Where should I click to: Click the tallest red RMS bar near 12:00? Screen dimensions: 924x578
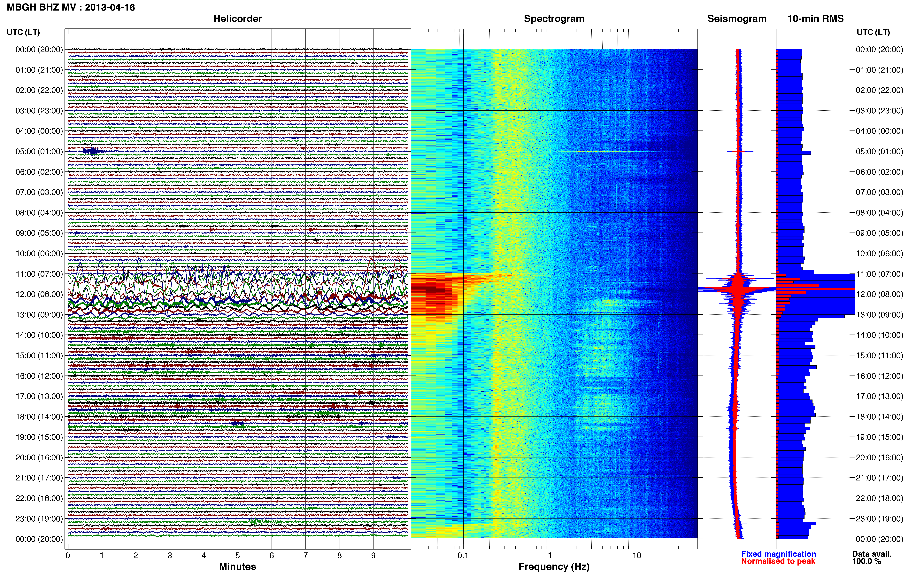816,289
